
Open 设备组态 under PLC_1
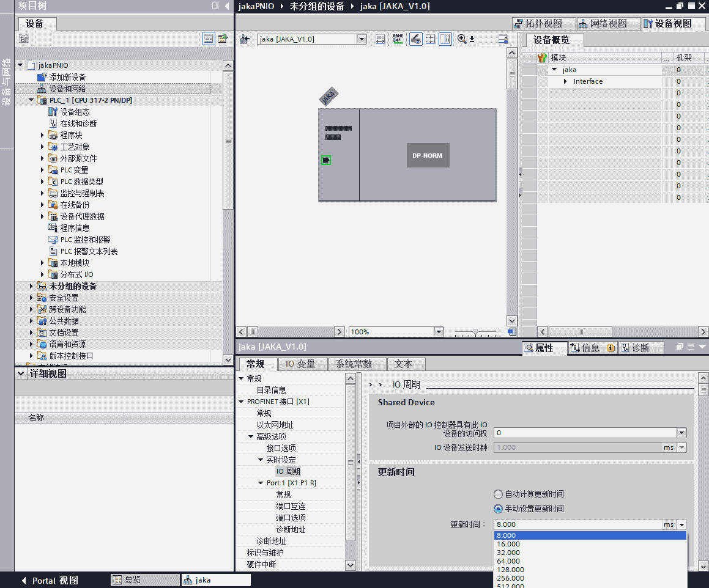pyautogui.click(x=75, y=112)
